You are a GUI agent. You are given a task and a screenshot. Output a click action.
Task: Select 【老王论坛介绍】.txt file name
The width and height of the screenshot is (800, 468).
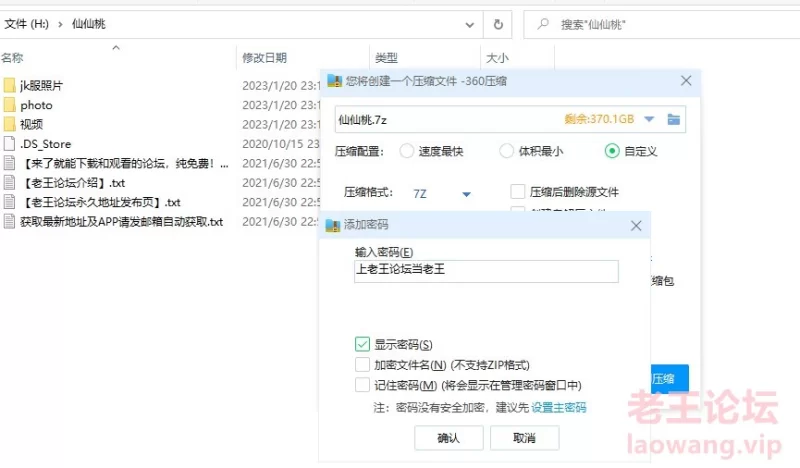[x=72, y=183]
